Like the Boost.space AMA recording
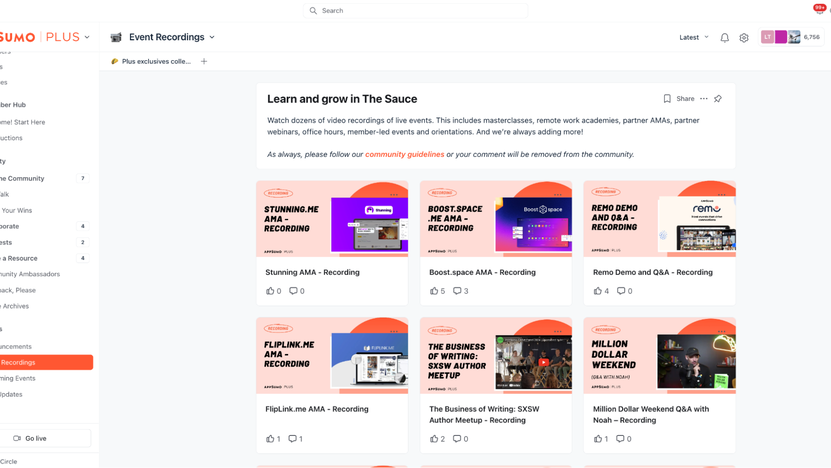This screenshot has height=468, width=831. (434, 291)
